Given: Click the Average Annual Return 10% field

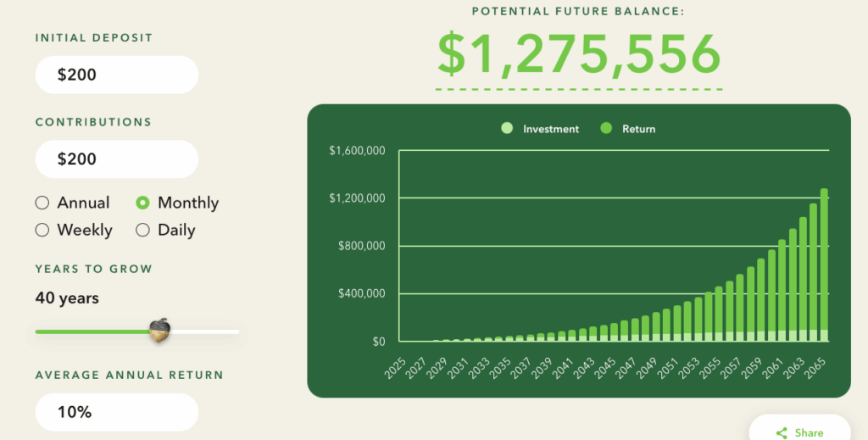Looking at the screenshot, I should pos(116,412).
